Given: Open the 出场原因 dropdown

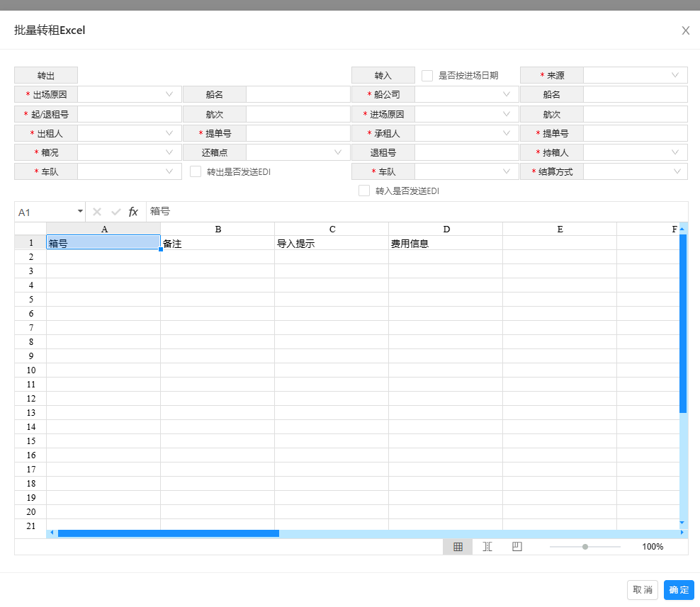Looking at the screenshot, I should coord(129,94).
